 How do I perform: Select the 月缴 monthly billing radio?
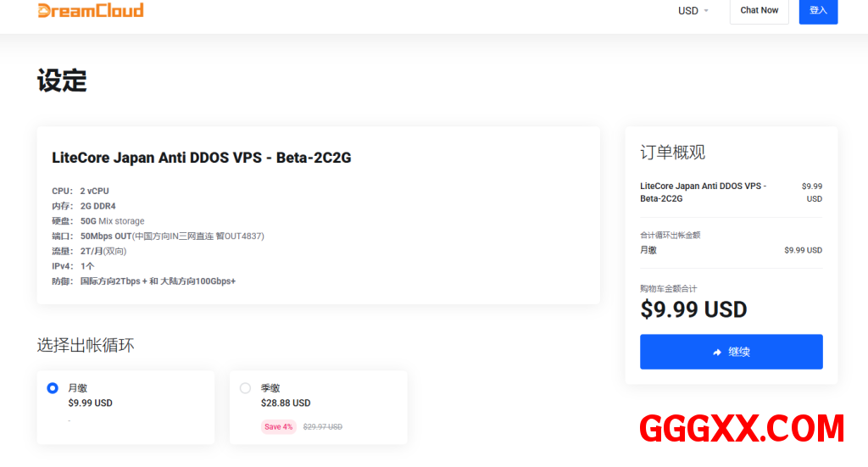coord(53,388)
